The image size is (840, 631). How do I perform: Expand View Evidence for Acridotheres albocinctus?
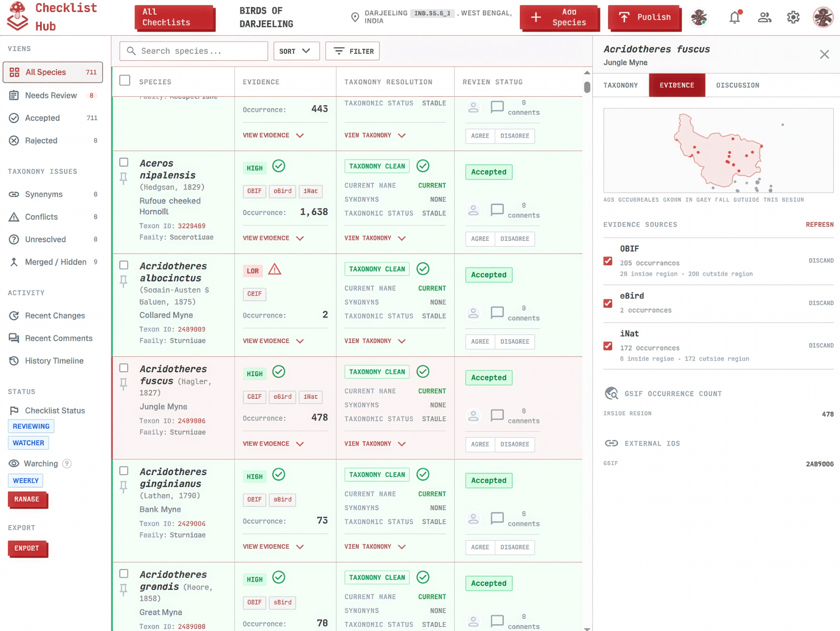click(274, 341)
